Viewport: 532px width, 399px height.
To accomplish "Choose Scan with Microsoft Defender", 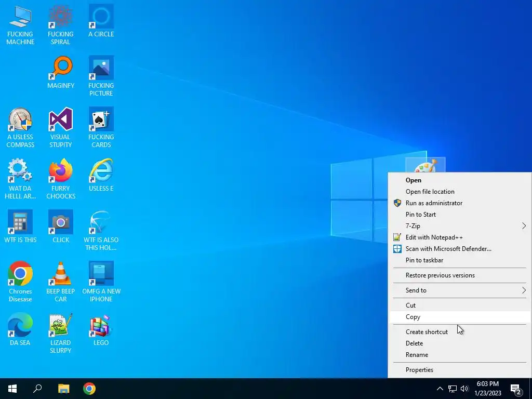I will pyautogui.click(x=459, y=249).
